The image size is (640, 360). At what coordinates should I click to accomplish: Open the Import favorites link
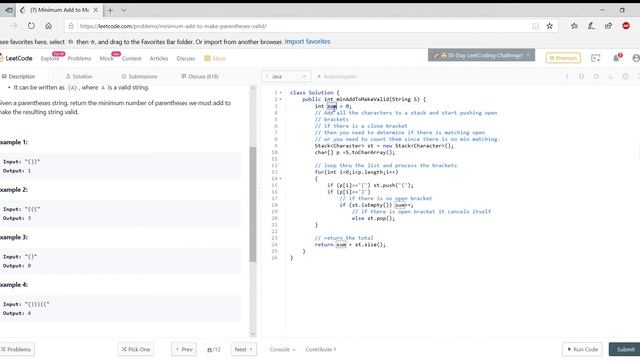(307, 42)
